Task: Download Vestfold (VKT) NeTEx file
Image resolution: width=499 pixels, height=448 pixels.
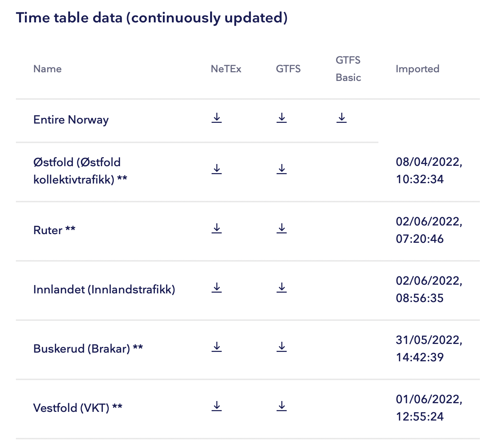Action: click(x=217, y=406)
